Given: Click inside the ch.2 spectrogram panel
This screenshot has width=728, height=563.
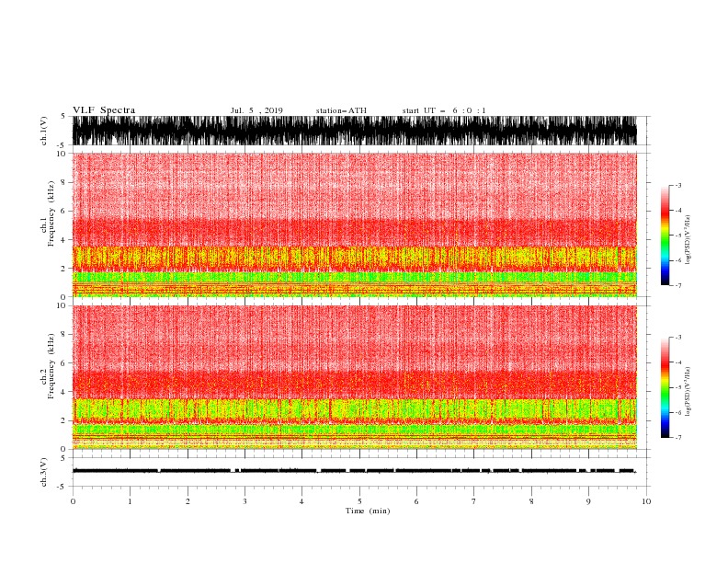Looking at the screenshot, I should pos(355,377).
